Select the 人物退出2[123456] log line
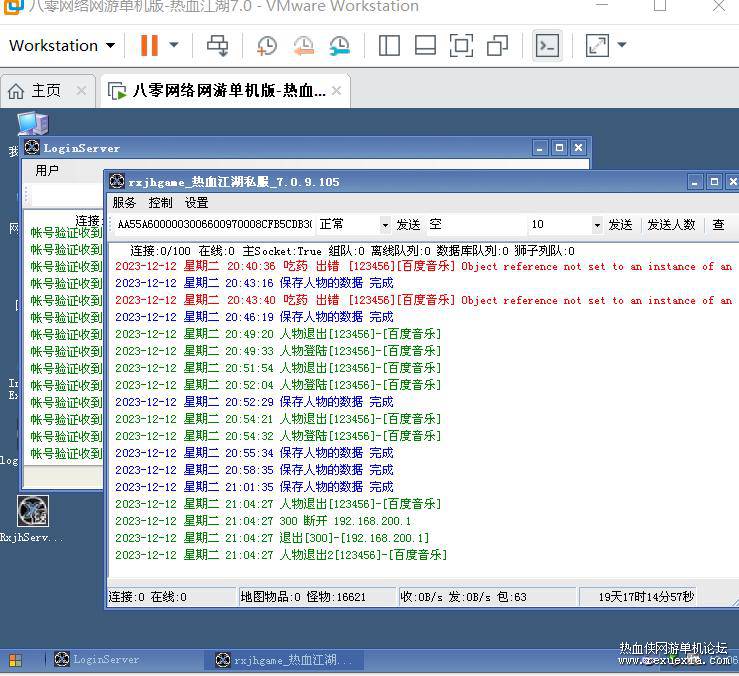Viewport: 739px width, 676px height. coord(281,554)
